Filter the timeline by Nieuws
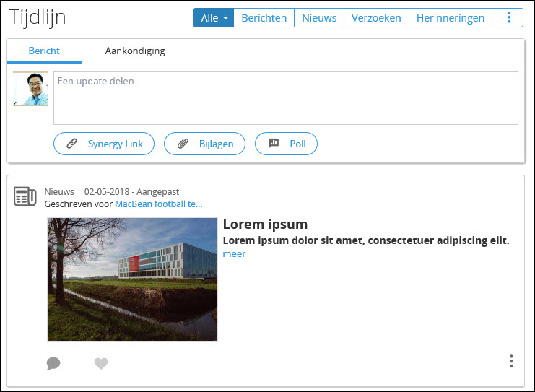 click(319, 18)
